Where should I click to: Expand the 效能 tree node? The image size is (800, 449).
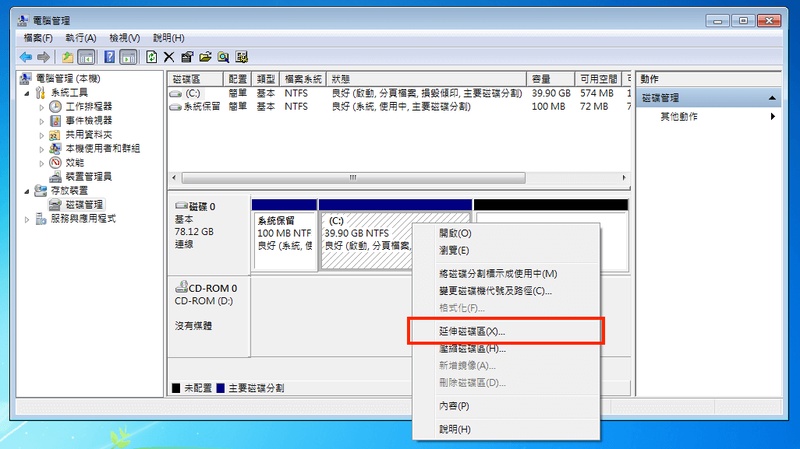[42, 164]
